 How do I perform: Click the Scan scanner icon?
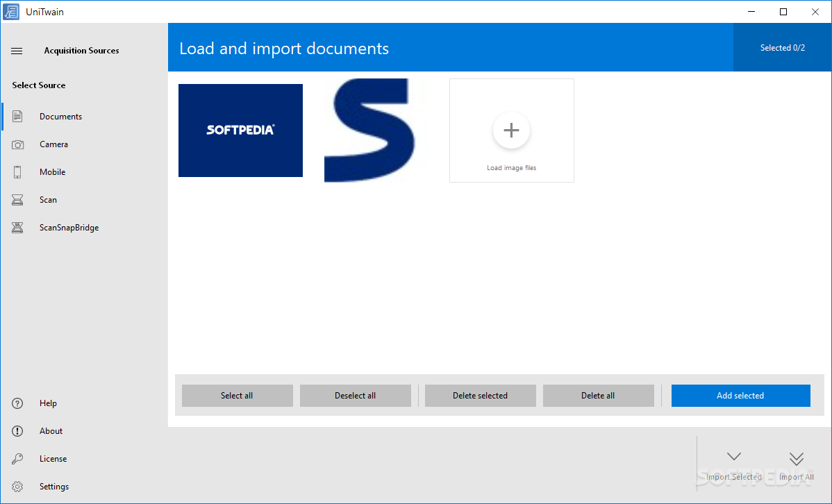17,200
